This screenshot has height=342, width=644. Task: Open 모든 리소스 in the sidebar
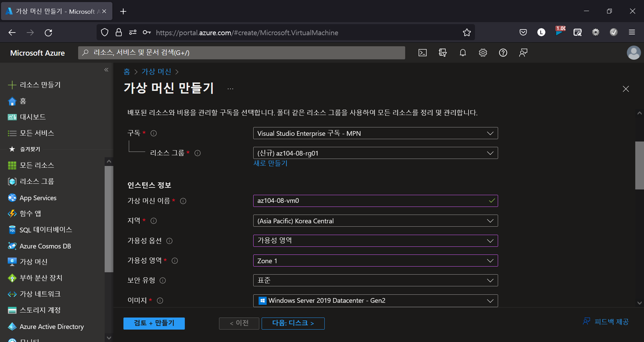(31, 165)
